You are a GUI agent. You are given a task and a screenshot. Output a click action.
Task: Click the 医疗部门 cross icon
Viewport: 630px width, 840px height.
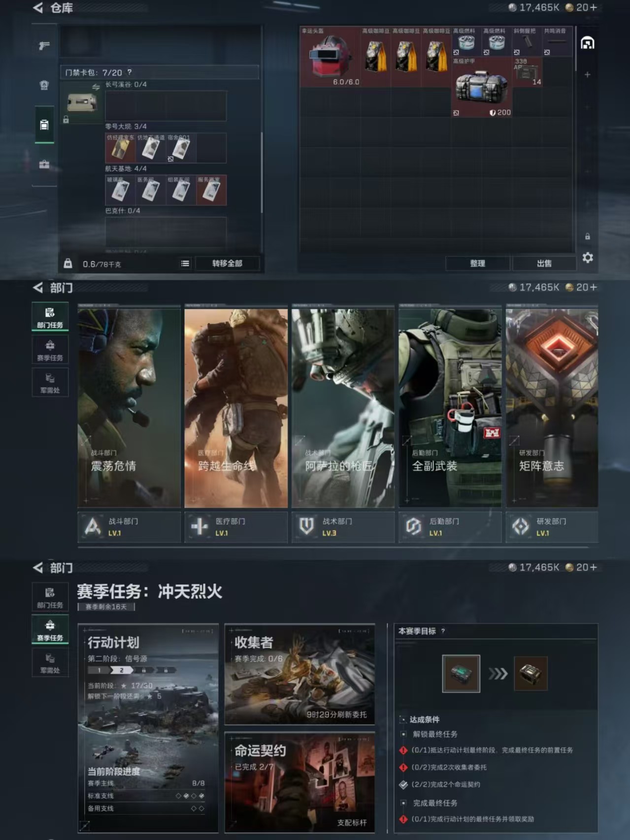(x=199, y=527)
